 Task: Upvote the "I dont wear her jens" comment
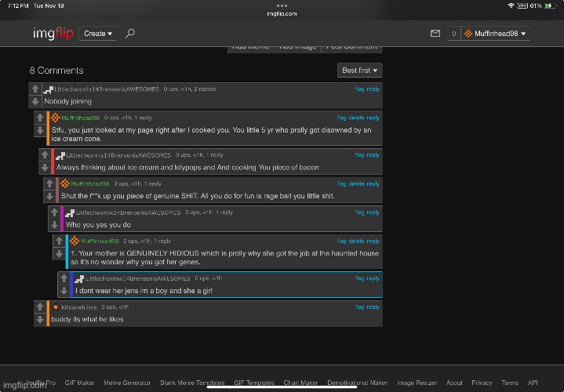(x=63, y=278)
